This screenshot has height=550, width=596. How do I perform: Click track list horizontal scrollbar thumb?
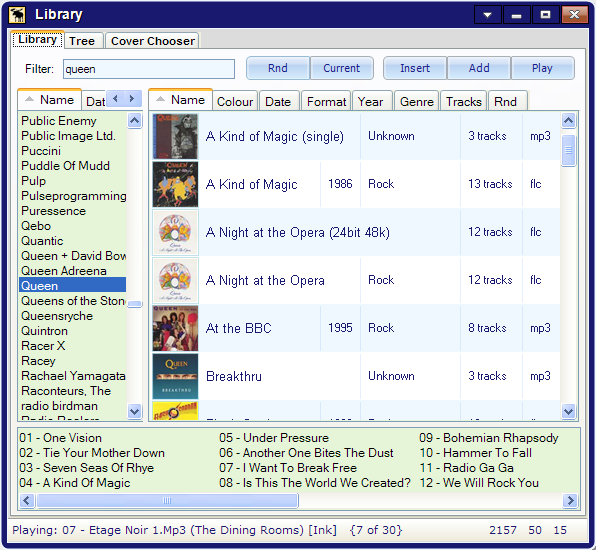167,501
